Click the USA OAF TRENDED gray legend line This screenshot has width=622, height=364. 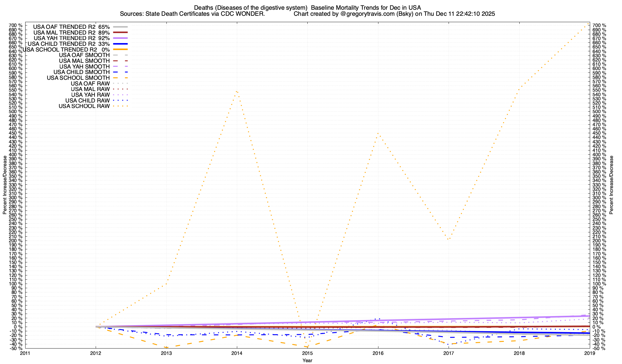point(120,27)
